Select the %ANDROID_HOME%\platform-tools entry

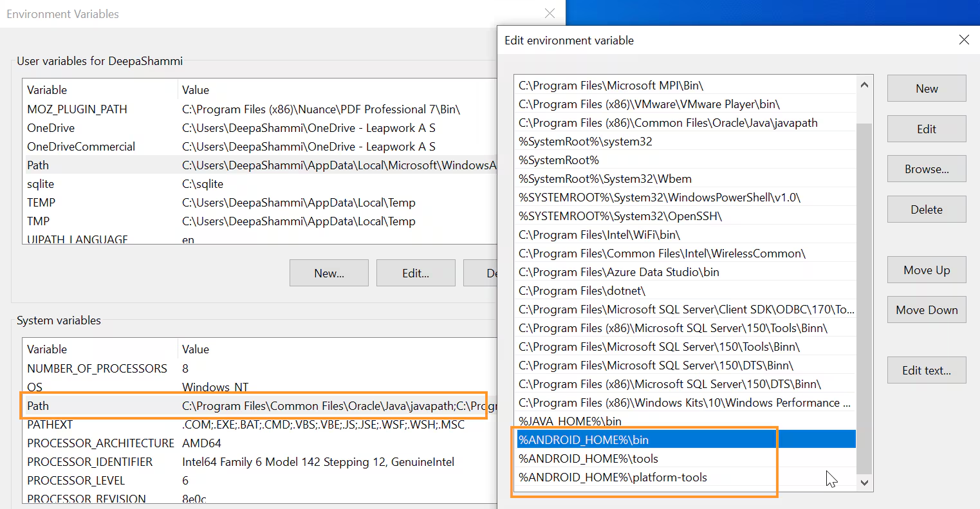coord(613,477)
